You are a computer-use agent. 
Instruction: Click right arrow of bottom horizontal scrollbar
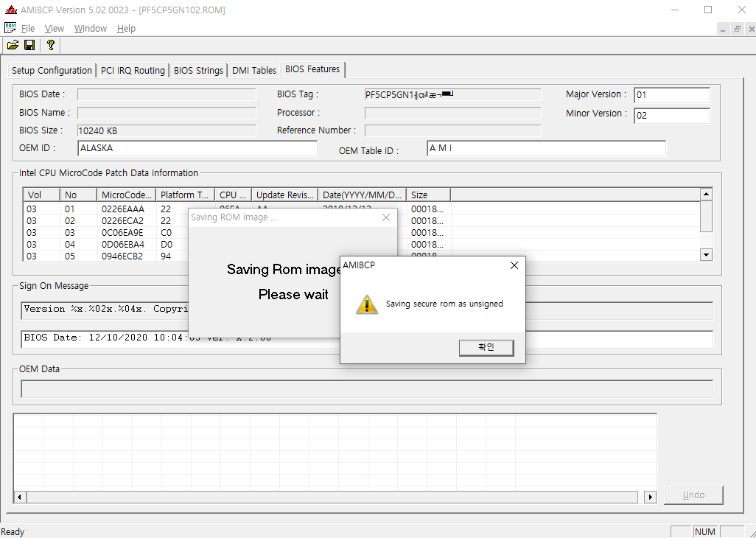[x=650, y=497]
